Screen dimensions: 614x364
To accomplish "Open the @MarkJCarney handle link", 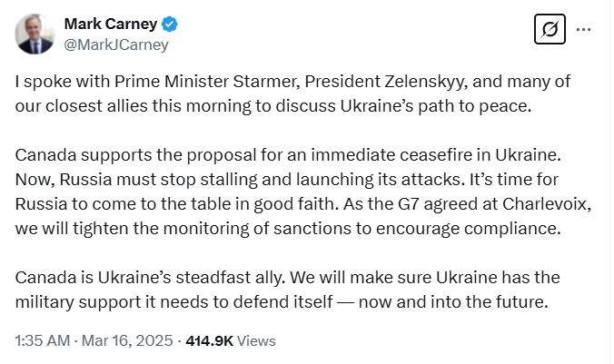I will click(x=116, y=44).
